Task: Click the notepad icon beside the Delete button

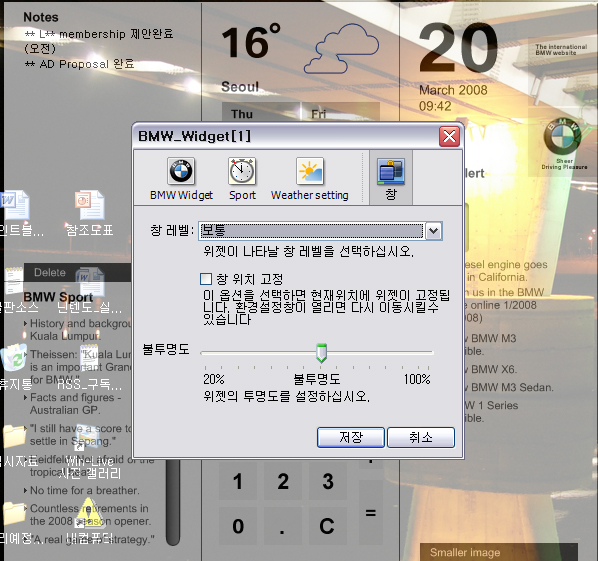Action: 14,281
